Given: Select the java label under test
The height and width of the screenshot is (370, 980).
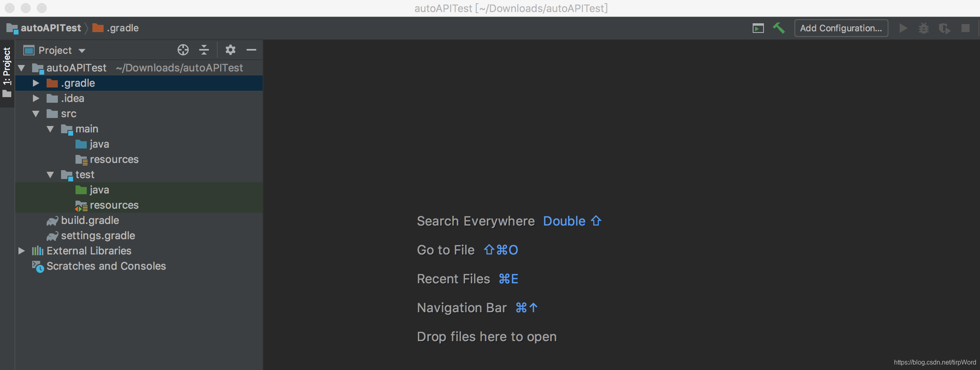Looking at the screenshot, I should 99,190.
